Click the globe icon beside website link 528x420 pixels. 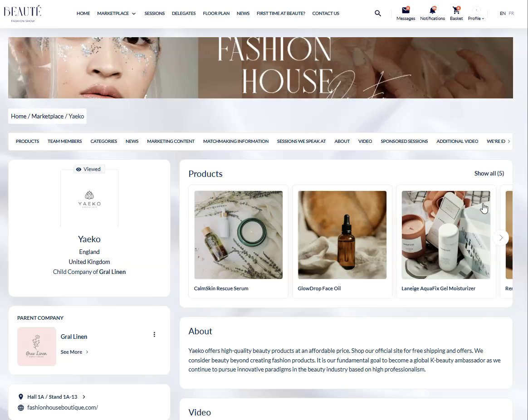(20, 408)
